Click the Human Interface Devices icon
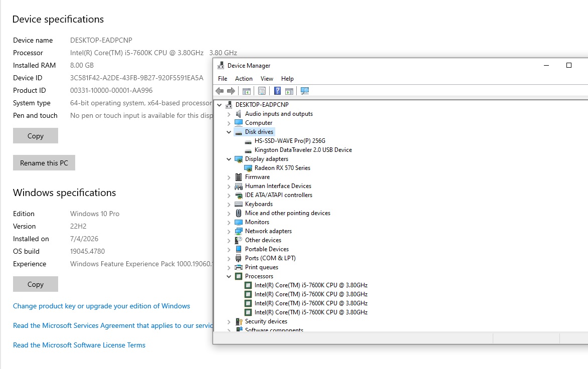This screenshot has height=369, width=588. [239, 186]
